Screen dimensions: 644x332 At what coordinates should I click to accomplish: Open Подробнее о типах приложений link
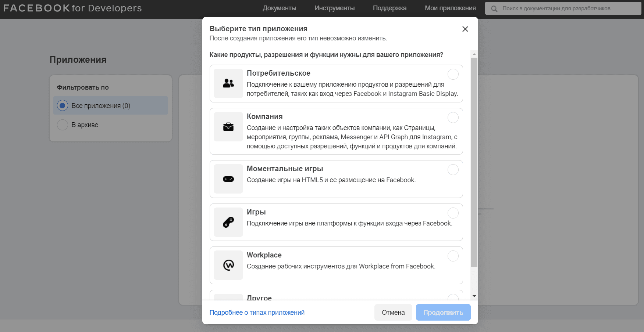tap(257, 313)
